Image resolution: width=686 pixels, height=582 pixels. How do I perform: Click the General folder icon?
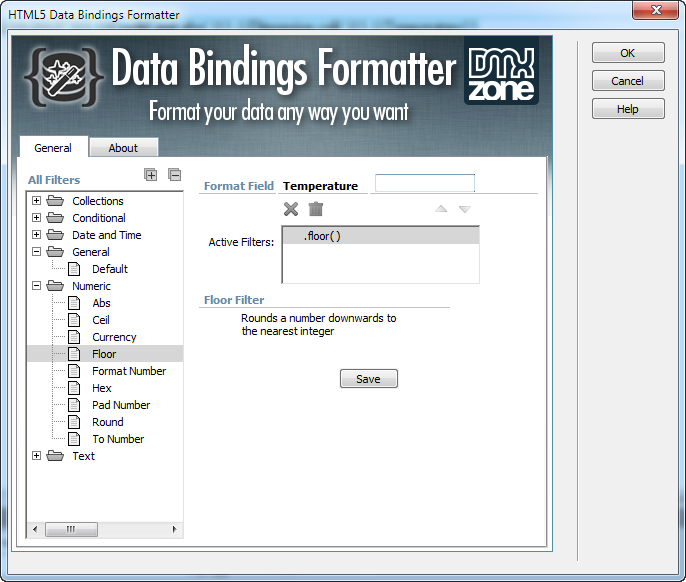(x=55, y=252)
